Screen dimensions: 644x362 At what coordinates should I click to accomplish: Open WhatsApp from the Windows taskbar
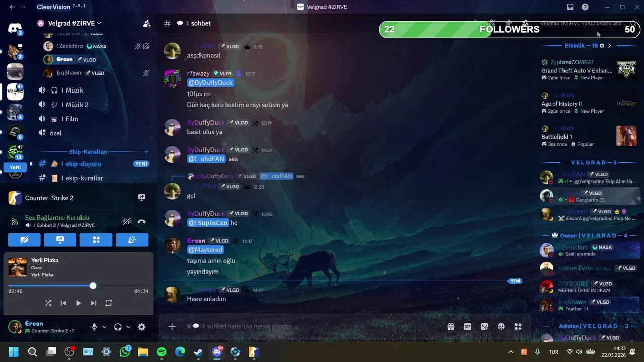pos(125,352)
